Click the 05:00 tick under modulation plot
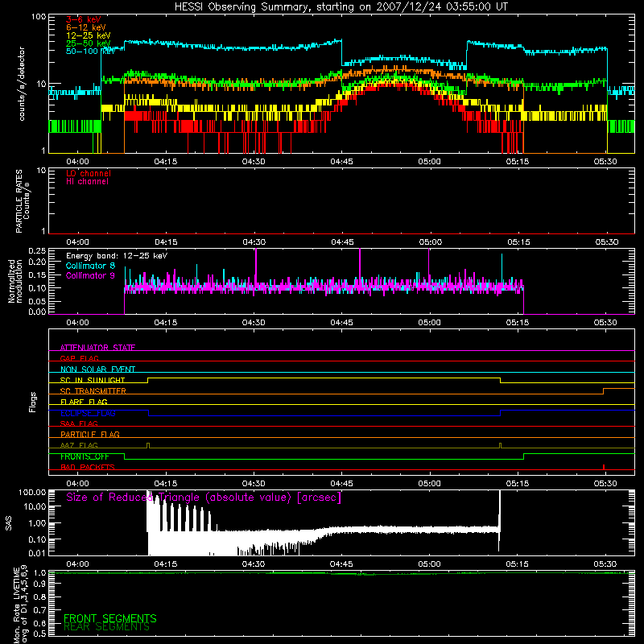 point(430,323)
